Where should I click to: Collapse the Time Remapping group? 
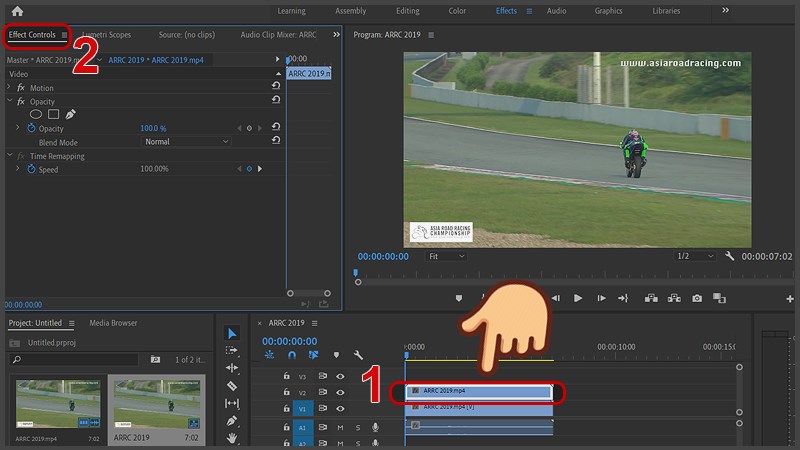click(x=9, y=155)
